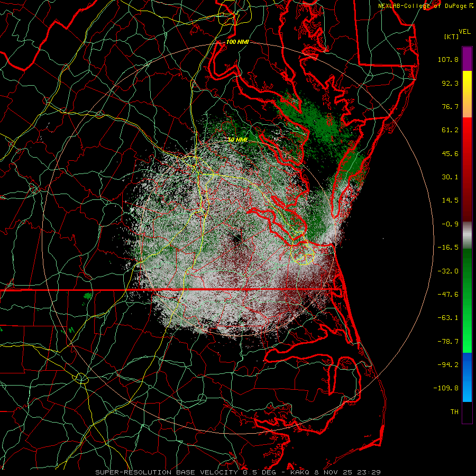Click the dark radar site center point
The height and width of the screenshot is (476, 476).
click(x=237, y=239)
